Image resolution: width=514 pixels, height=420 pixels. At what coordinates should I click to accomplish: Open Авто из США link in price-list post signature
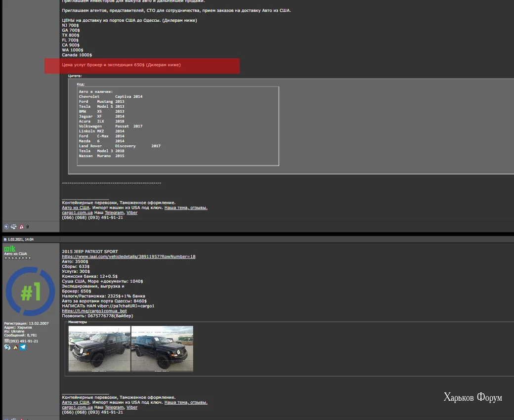tap(76, 208)
